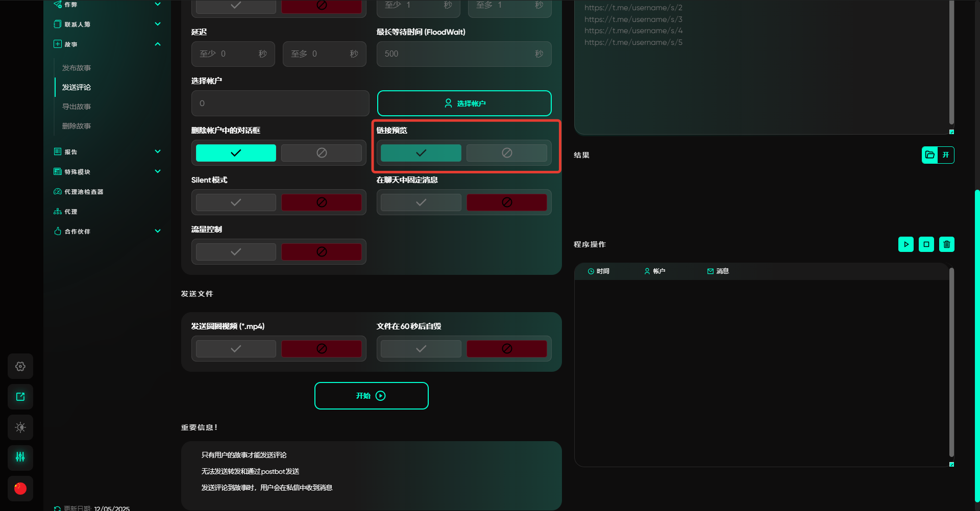Click the China flag language icon

[20, 489]
